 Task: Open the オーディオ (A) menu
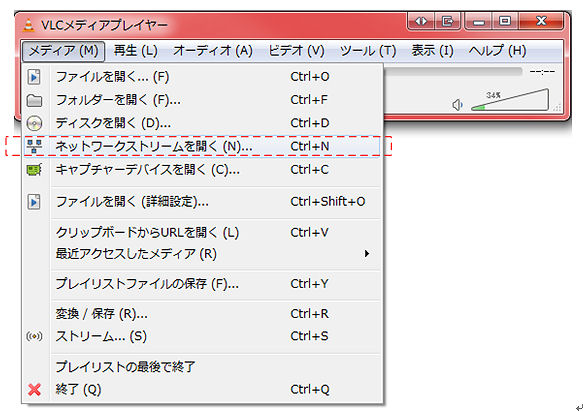(213, 51)
